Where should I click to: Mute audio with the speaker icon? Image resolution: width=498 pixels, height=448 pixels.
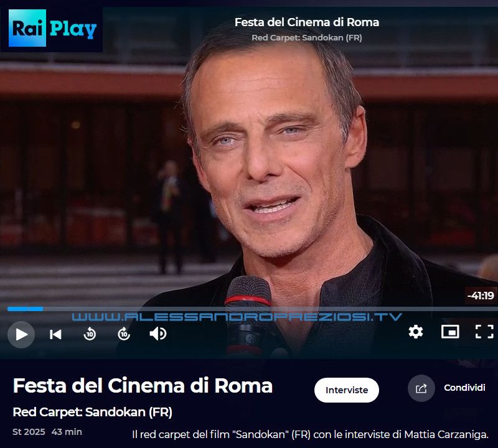click(x=158, y=334)
